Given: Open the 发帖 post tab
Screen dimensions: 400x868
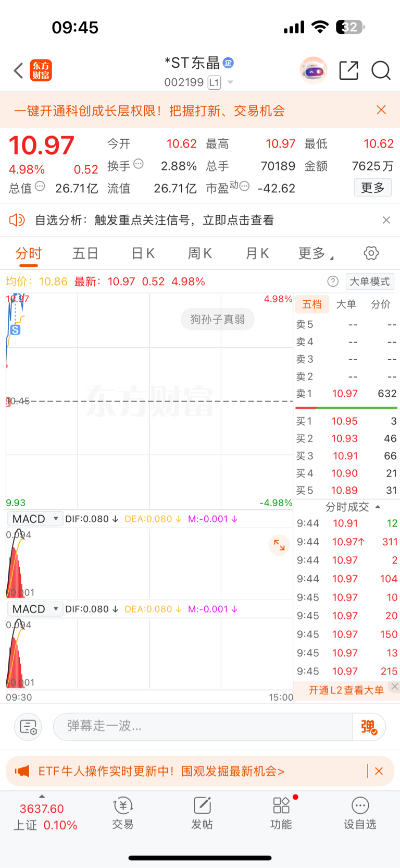Looking at the screenshot, I should pyautogui.click(x=202, y=814).
